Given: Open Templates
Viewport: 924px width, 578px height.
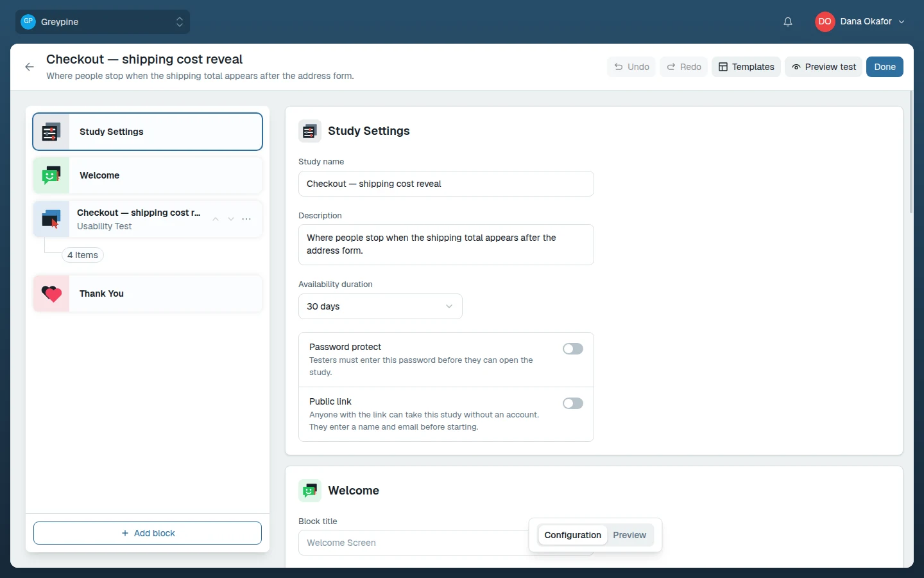Looking at the screenshot, I should (746, 67).
